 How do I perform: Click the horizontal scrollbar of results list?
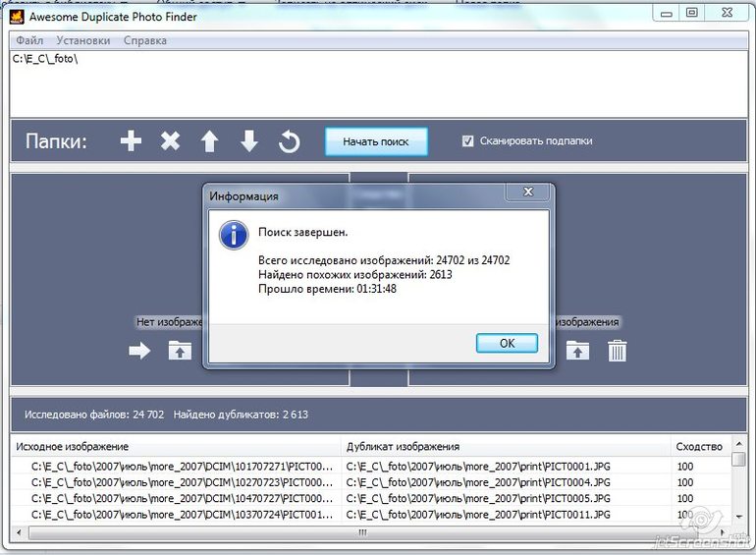[x=362, y=532]
